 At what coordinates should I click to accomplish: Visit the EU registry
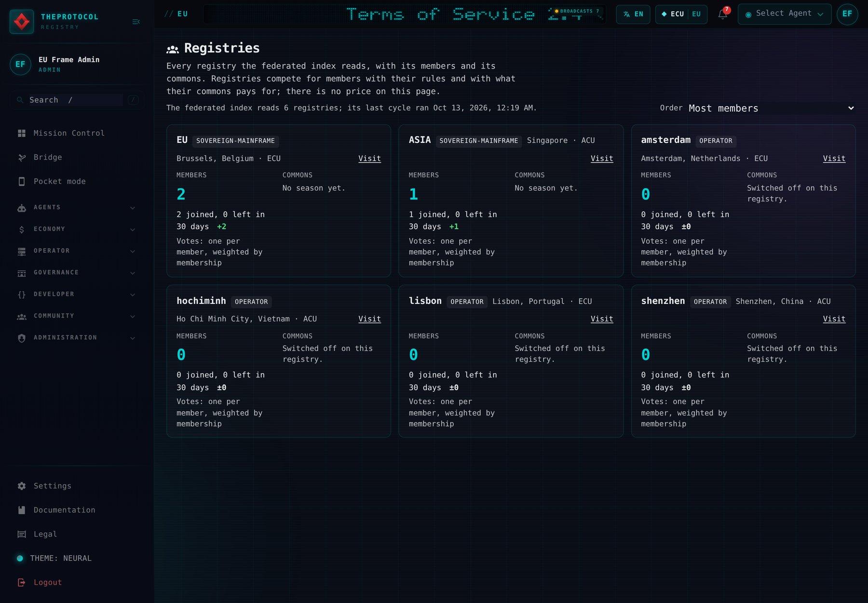click(369, 159)
